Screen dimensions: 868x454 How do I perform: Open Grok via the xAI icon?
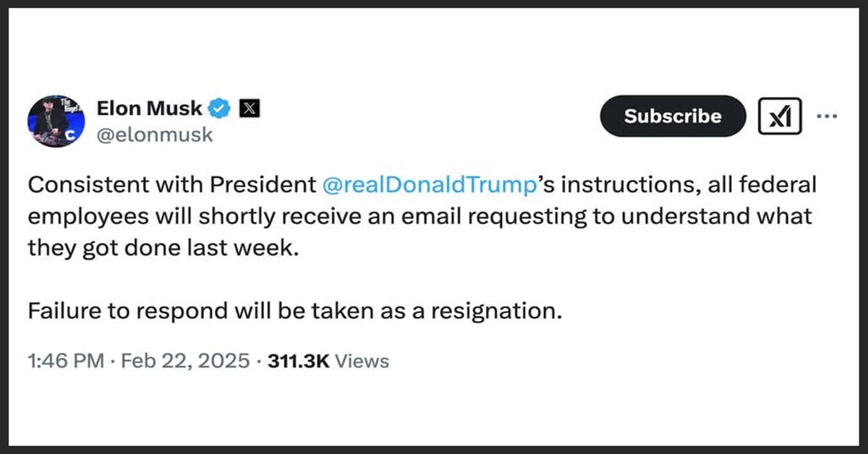click(779, 116)
